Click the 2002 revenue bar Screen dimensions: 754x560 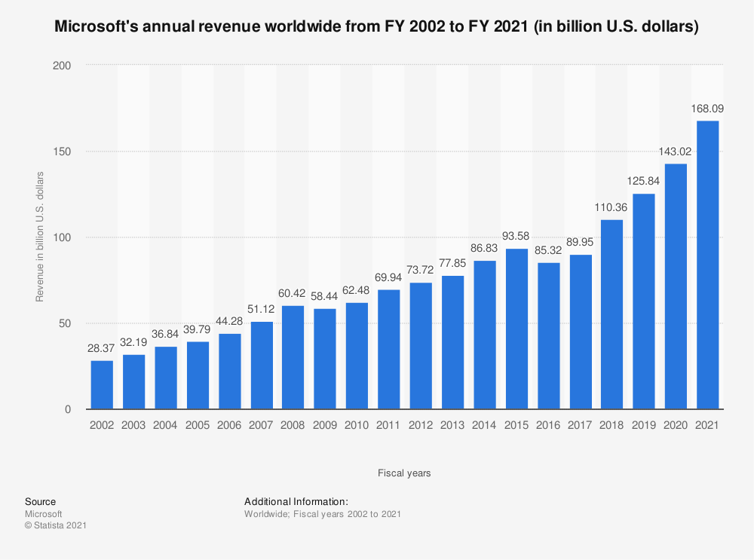click(102, 385)
